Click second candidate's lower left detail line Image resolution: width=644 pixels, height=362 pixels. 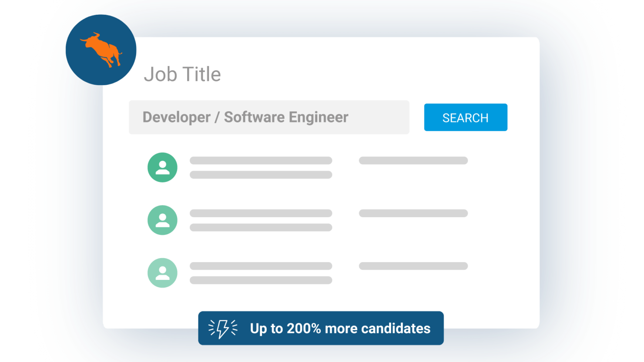pos(261,227)
